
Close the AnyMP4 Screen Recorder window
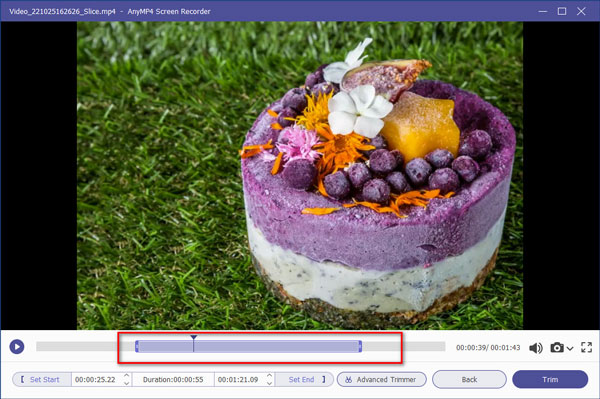click(x=581, y=11)
